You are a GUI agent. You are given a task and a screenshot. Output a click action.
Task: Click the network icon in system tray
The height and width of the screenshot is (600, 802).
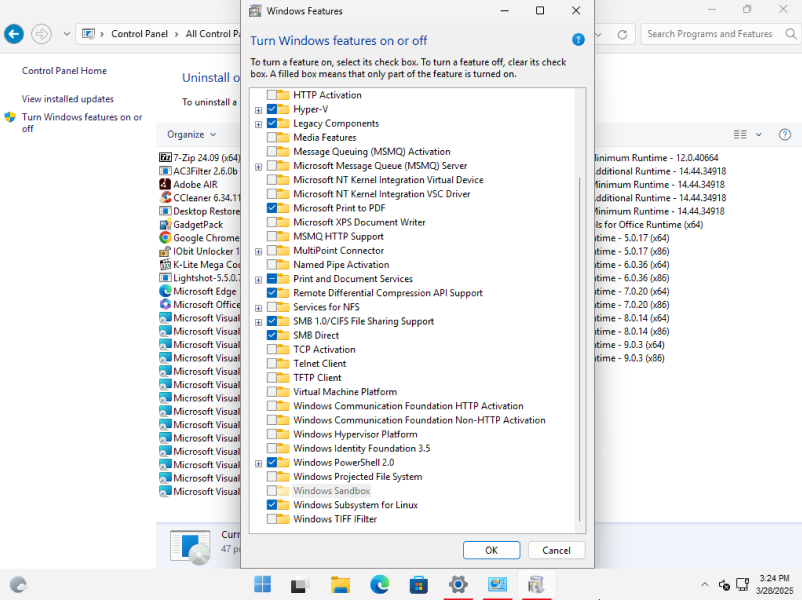[x=742, y=584]
